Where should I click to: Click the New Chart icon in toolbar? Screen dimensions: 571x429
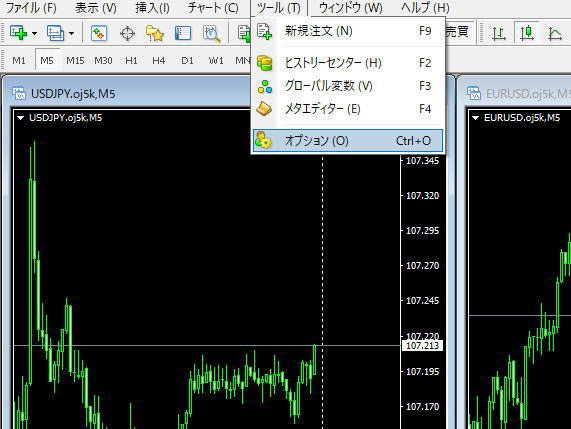tap(19, 33)
